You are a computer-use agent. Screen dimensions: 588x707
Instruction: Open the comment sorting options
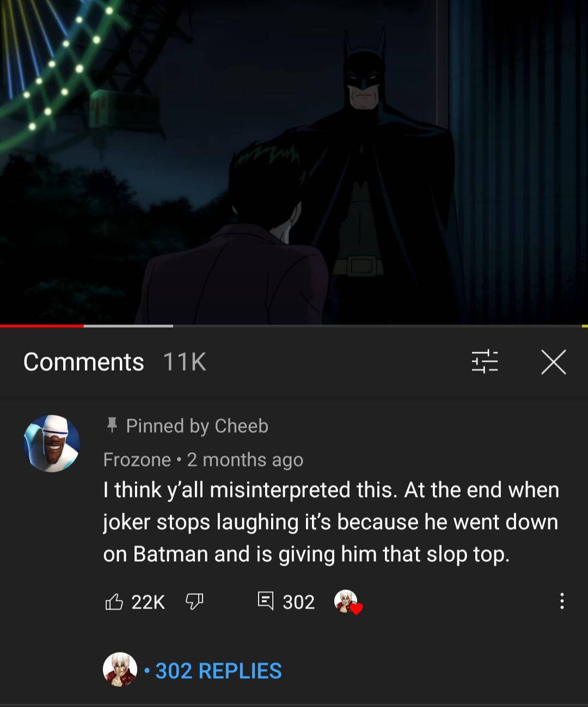pyautogui.click(x=485, y=362)
